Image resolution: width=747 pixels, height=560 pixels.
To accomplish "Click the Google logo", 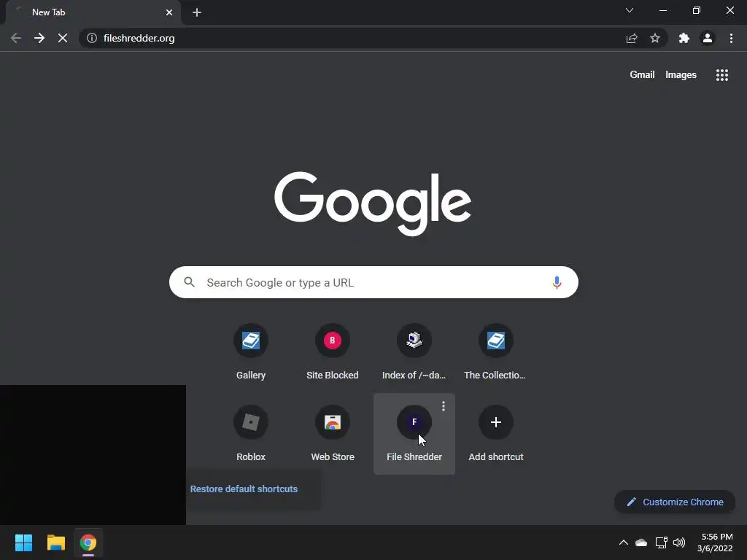I will 373,203.
